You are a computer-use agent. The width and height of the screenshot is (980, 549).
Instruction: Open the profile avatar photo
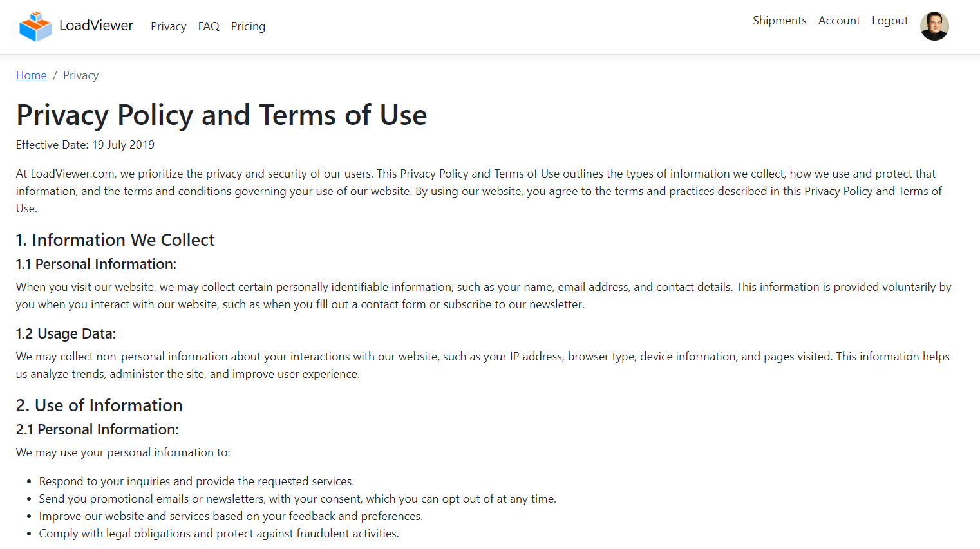coord(934,26)
